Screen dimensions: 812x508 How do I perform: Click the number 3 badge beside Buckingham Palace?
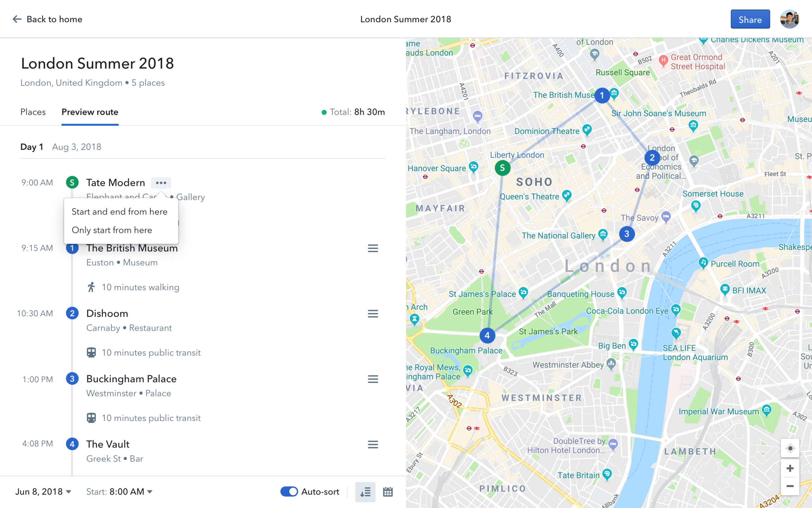click(72, 379)
